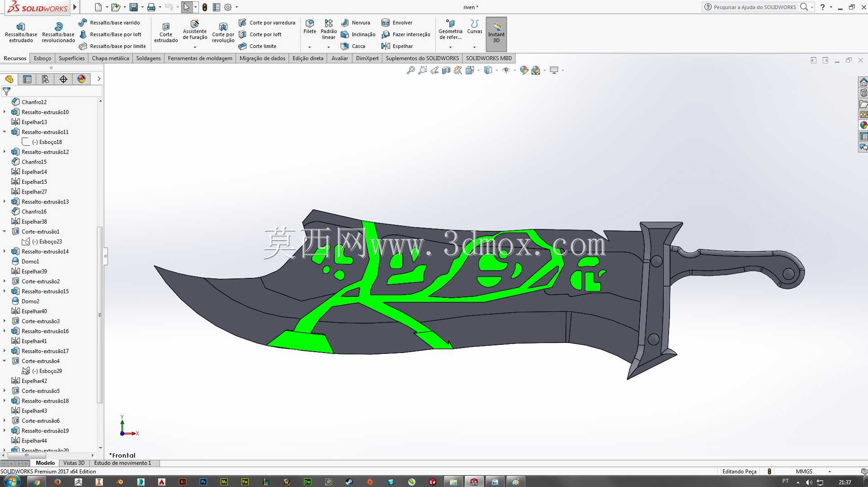Select (-) Esboço23 sketch
The height and width of the screenshot is (487, 868).
(42, 242)
